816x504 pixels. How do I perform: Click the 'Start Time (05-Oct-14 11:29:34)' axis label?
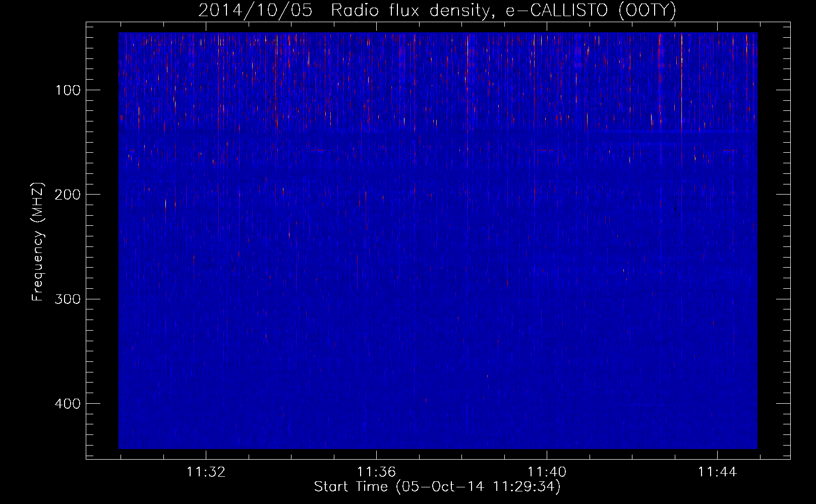437,487
